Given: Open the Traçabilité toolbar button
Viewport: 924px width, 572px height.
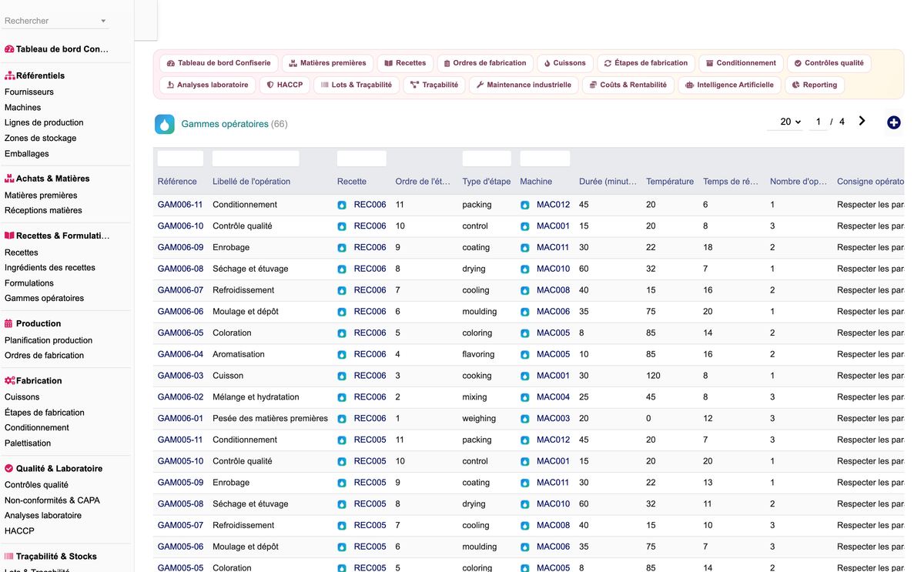Looking at the screenshot, I should [x=434, y=85].
